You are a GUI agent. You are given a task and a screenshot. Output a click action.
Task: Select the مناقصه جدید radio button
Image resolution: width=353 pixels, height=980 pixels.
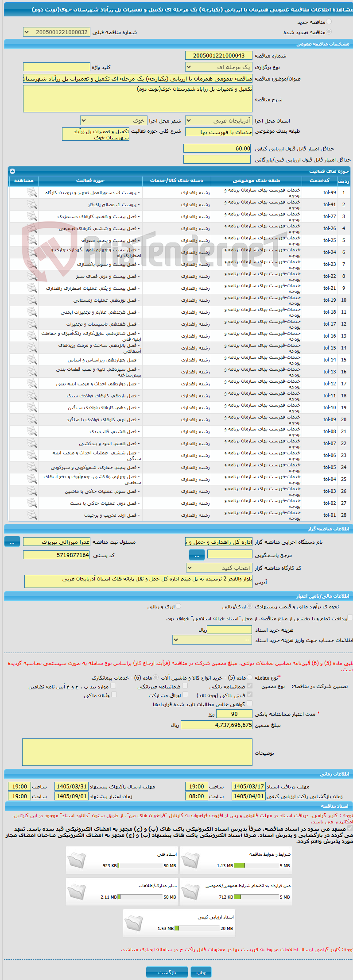[x=328, y=22]
